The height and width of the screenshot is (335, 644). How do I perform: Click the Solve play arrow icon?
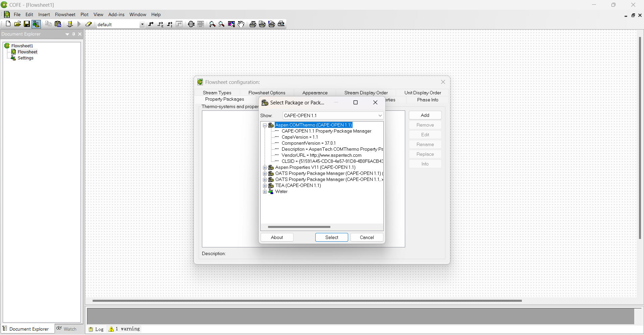(x=79, y=24)
